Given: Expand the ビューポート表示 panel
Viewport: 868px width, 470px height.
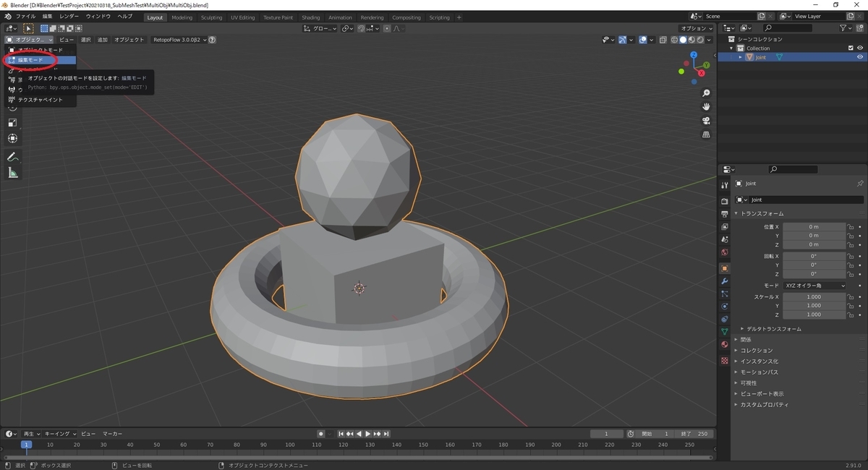Looking at the screenshot, I should [761, 394].
